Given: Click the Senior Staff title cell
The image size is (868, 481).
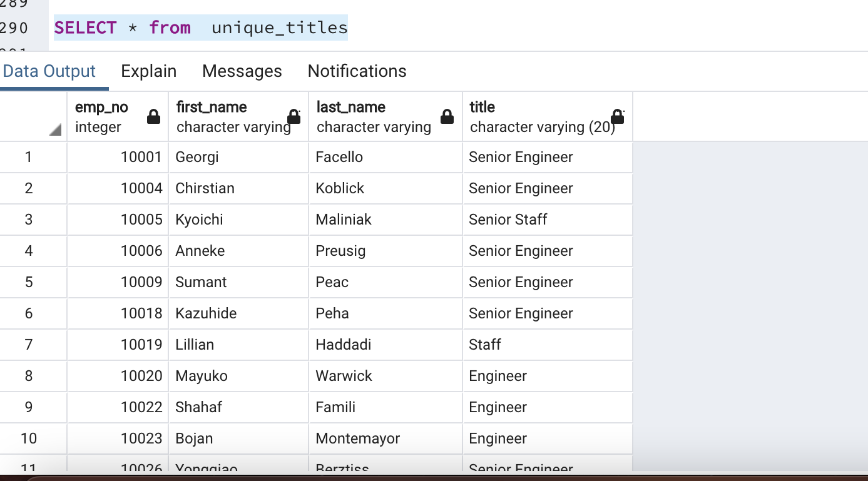Looking at the screenshot, I should 547,220.
